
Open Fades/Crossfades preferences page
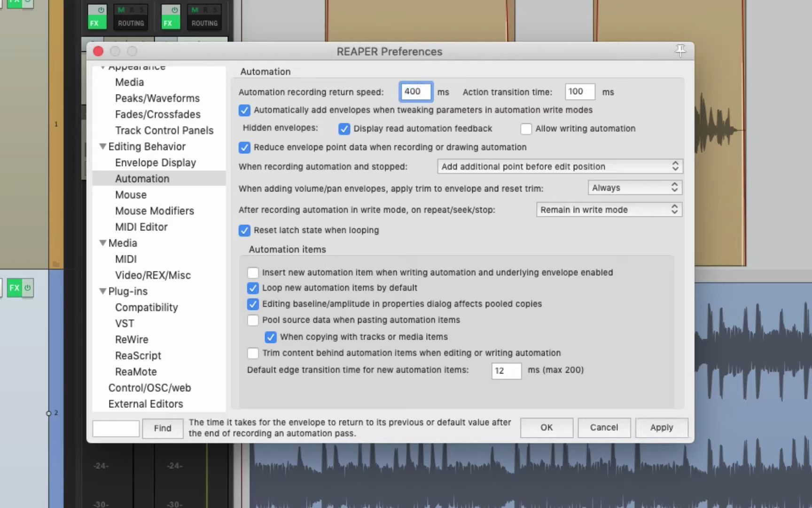point(158,114)
